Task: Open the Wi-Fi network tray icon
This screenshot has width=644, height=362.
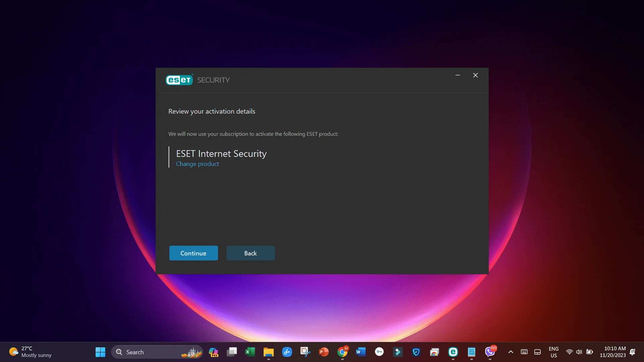Action: [x=569, y=352]
